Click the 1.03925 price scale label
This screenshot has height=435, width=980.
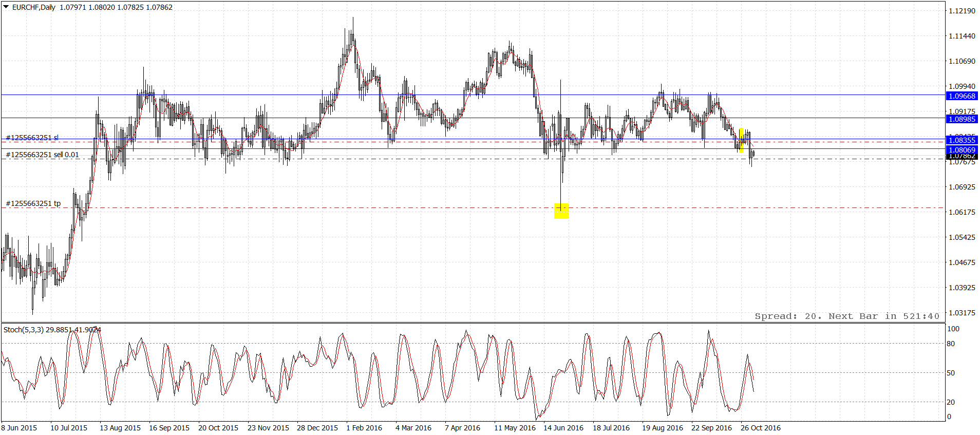coord(962,288)
